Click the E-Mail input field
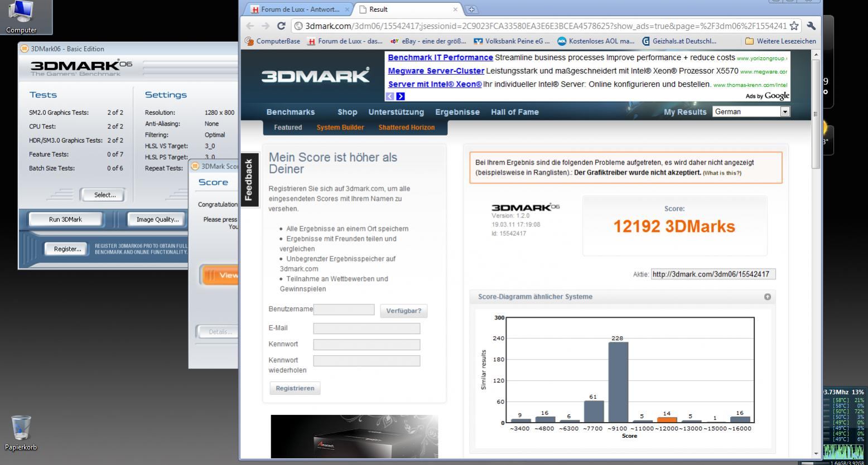 [367, 328]
